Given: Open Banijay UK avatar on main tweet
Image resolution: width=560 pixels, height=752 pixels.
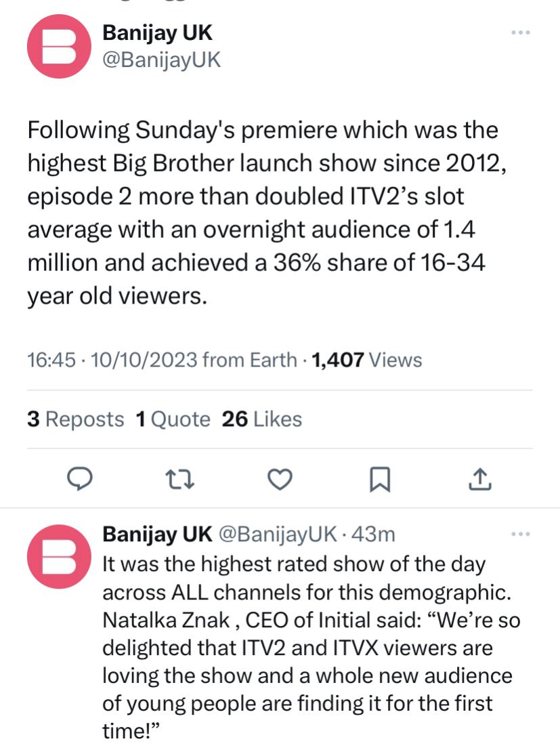Looking at the screenshot, I should coord(59,45).
